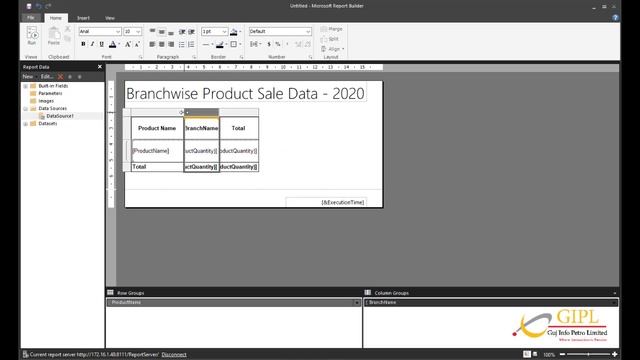
Task: Click the zoom in plus button
Action: click(x=615, y=354)
